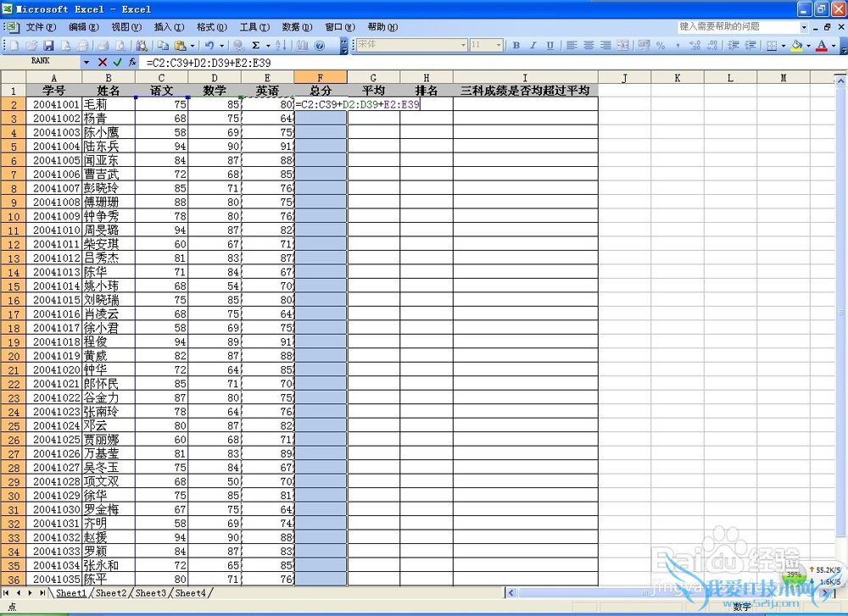
Task: Click the cell with name 毛莉
Action: pos(109,104)
